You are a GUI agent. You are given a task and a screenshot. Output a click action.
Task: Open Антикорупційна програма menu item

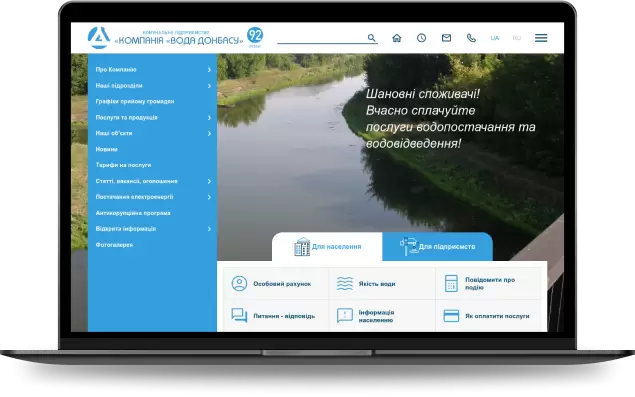[133, 213]
